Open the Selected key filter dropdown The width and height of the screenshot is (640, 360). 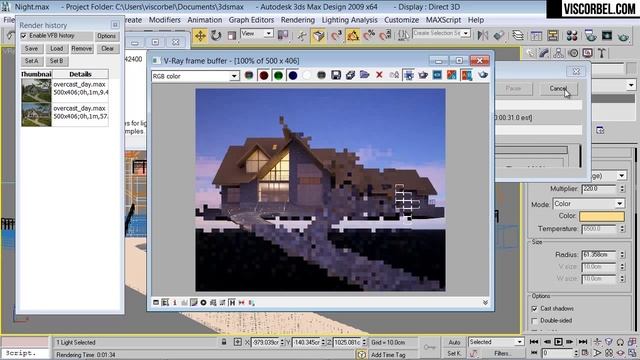(x=519, y=342)
